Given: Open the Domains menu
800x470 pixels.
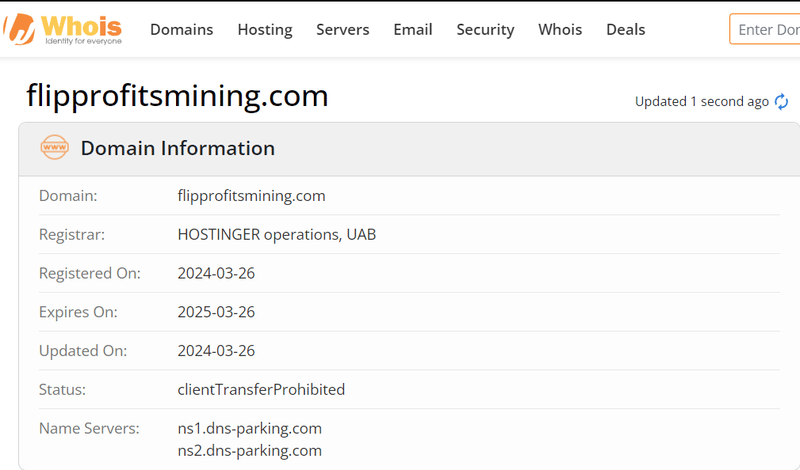Looking at the screenshot, I should tap(182, 30).
